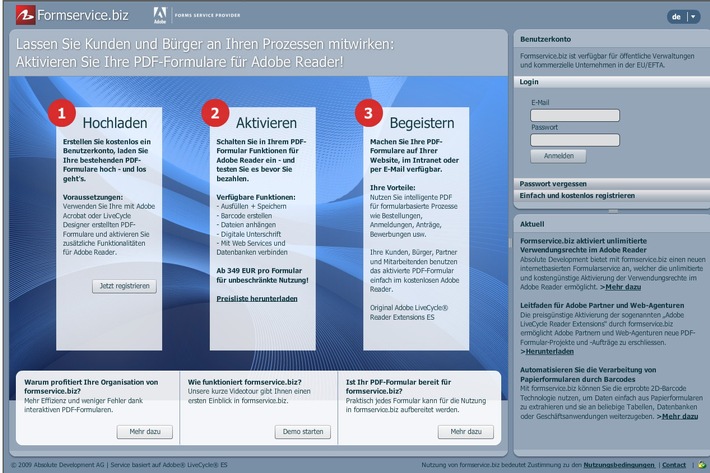Click '© 2009 Absolute Development AG' footer text
Viewport: 710px width, 473px height.
tap(58, 465)
